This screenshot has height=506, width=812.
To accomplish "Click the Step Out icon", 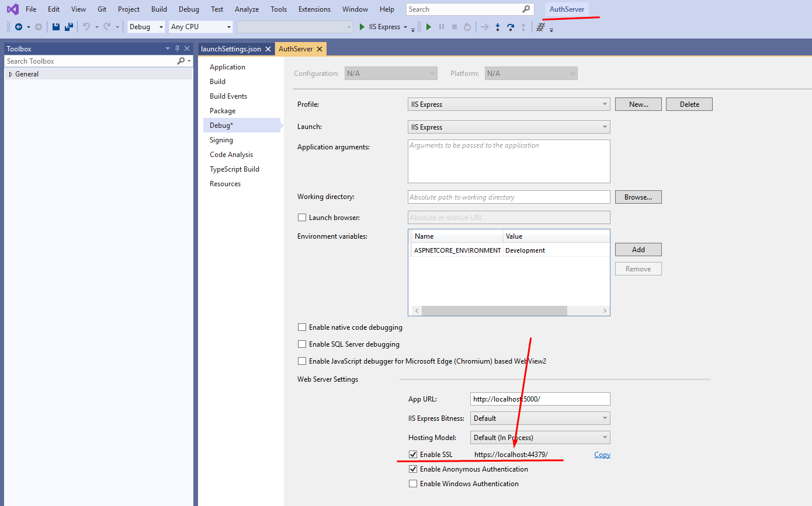I will (x=523, y=27).
